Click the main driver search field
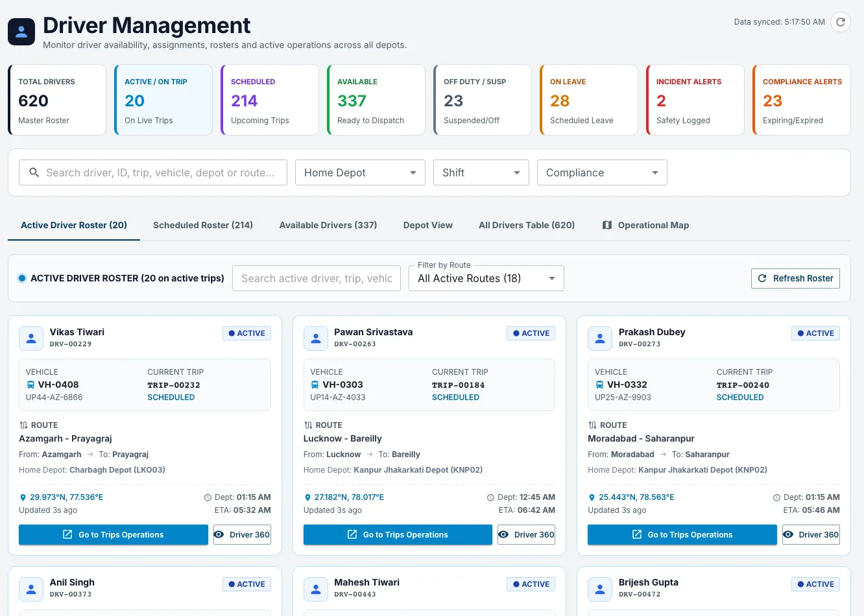 153,172
